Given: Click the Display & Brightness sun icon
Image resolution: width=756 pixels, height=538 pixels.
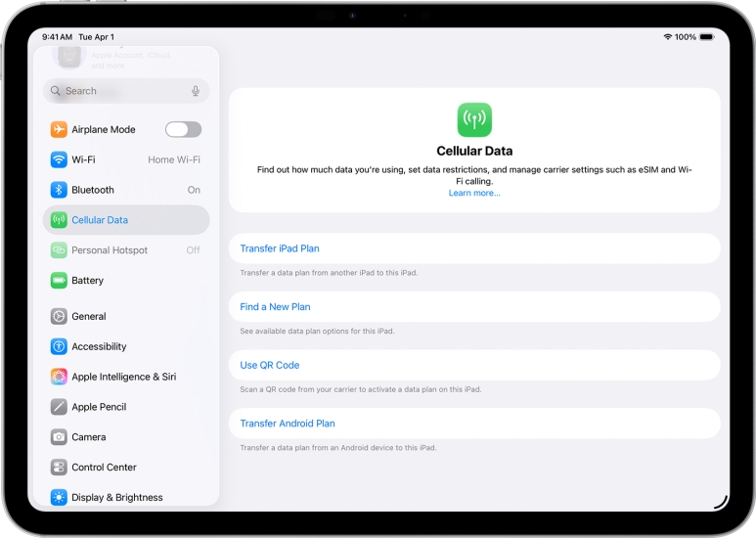Looking at the screenshot, I should click(59, 498).
